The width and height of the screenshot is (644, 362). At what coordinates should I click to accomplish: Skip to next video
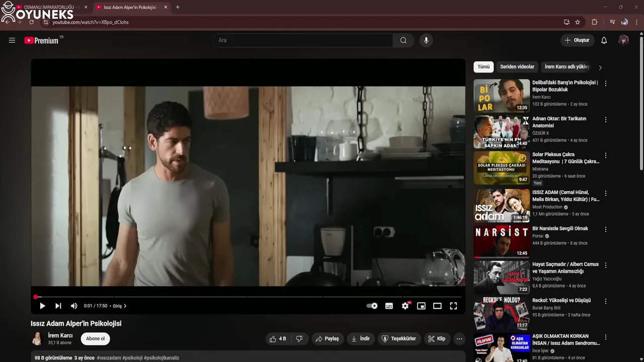pos(58,306)
